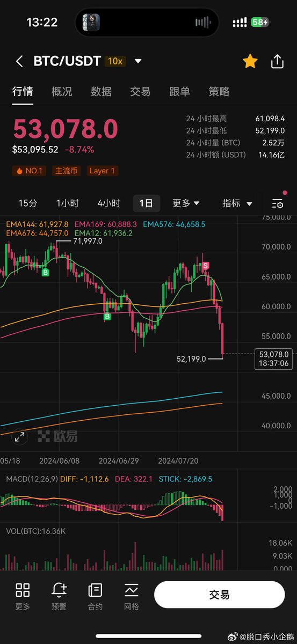Select the 1日 chart interval
This screenshot has width=297, height=644.
146,203
